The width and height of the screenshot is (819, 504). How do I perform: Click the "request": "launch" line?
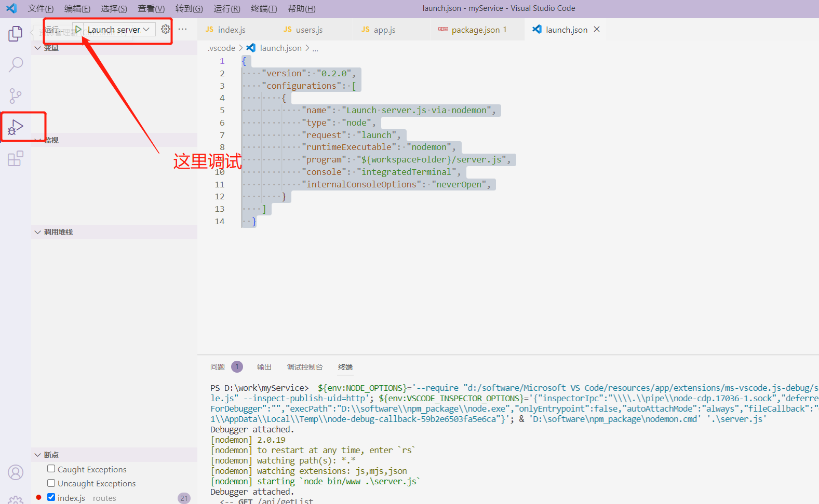tap(351, 135)
